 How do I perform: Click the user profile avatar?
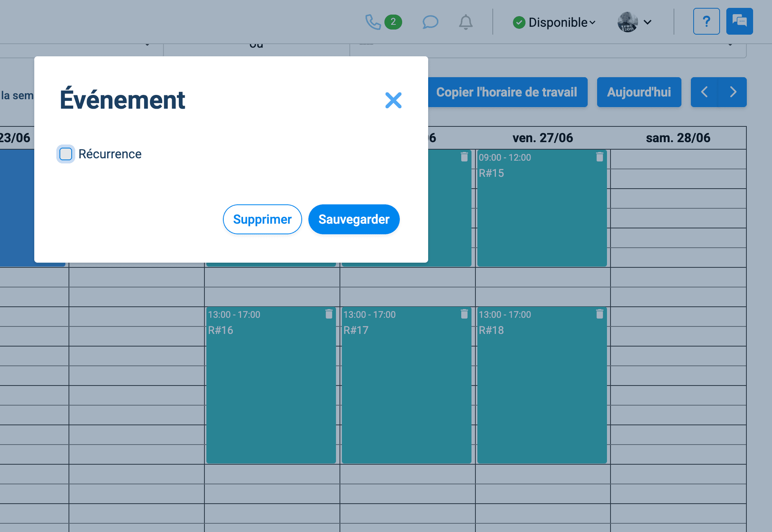pos(628,22)
